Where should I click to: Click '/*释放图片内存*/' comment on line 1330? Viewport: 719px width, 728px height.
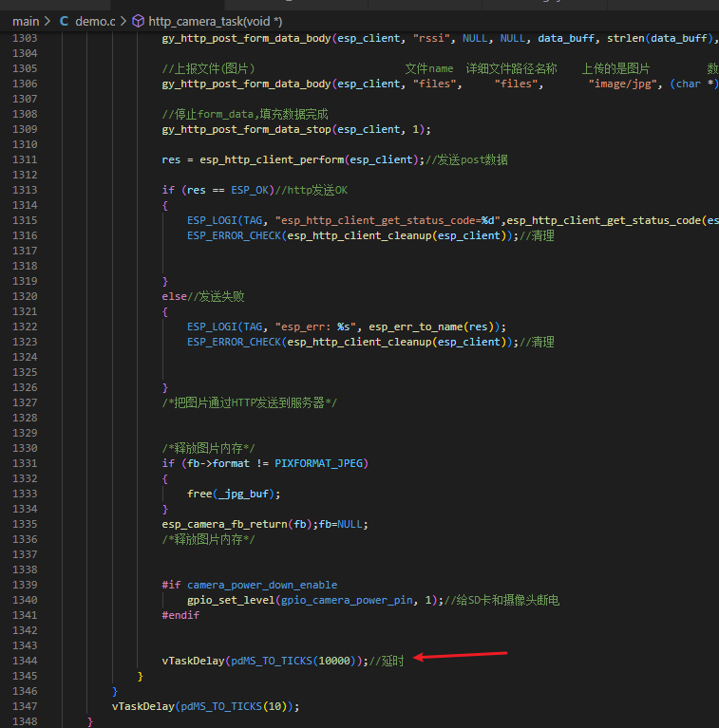tap(208, 448)
